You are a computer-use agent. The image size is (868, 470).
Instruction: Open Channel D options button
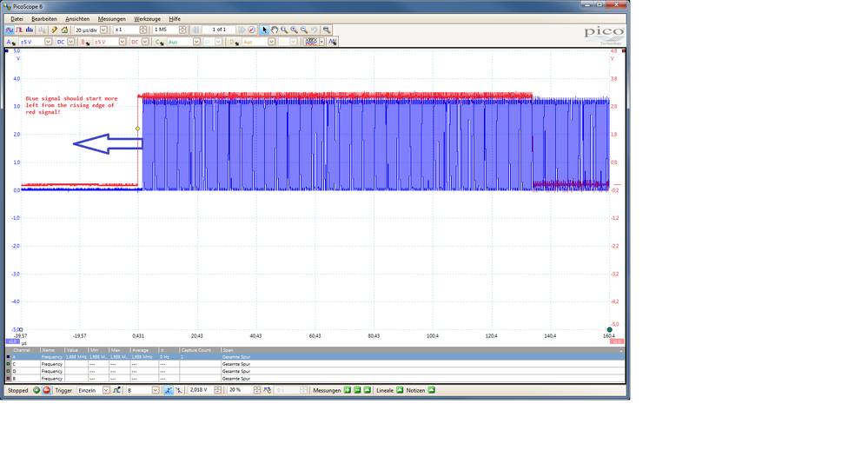(x=235, y=42)
